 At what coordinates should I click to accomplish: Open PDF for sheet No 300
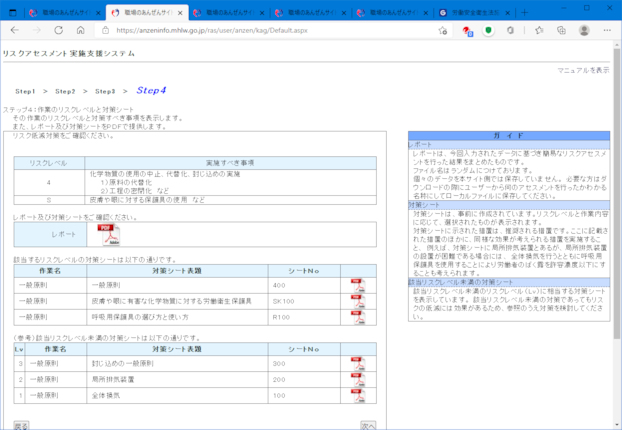click(358, 363)
